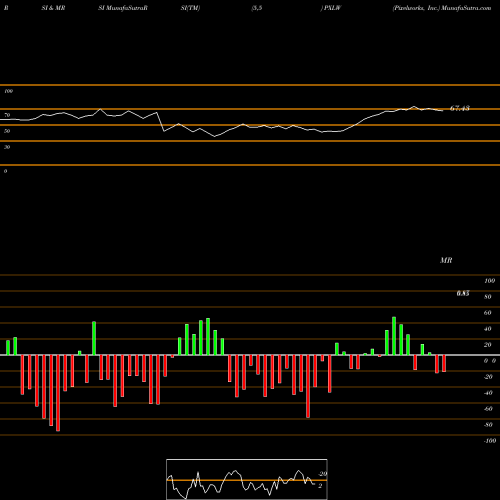Screen dimensions: 500x500
Task: Click the MR heading above the histogram
Action: [x=446, y=260]
